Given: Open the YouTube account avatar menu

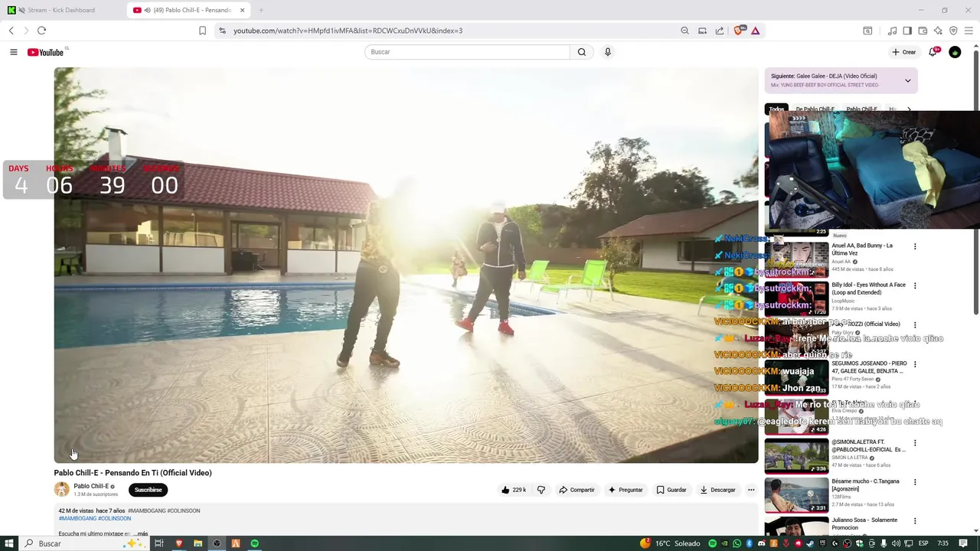Looking at the screenshot, I should tap(955, 52).
